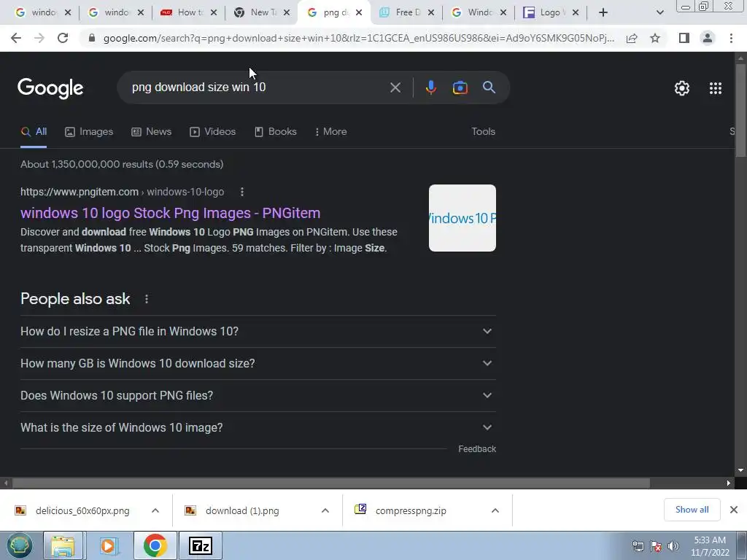Click the address bar URL
747x560 pixels.
358,38
